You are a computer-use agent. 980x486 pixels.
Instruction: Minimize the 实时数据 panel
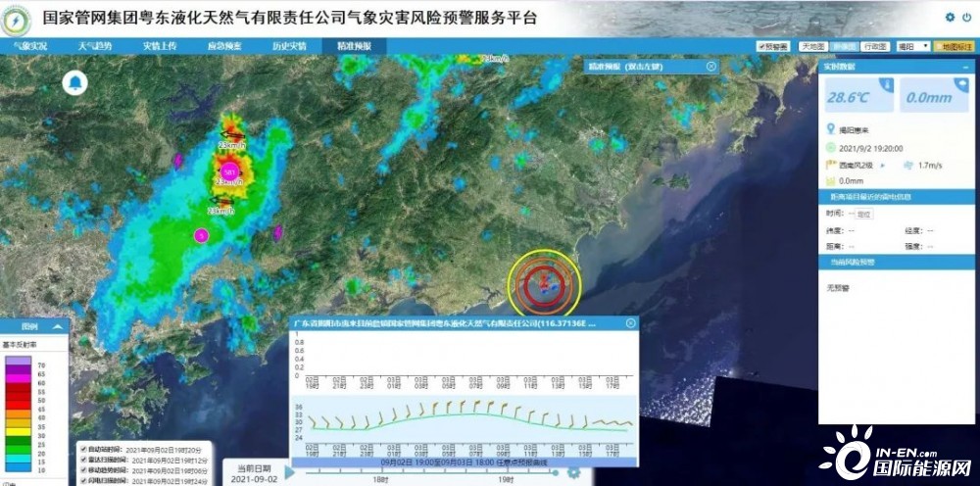pyautogui.click(x=965, y=66)
